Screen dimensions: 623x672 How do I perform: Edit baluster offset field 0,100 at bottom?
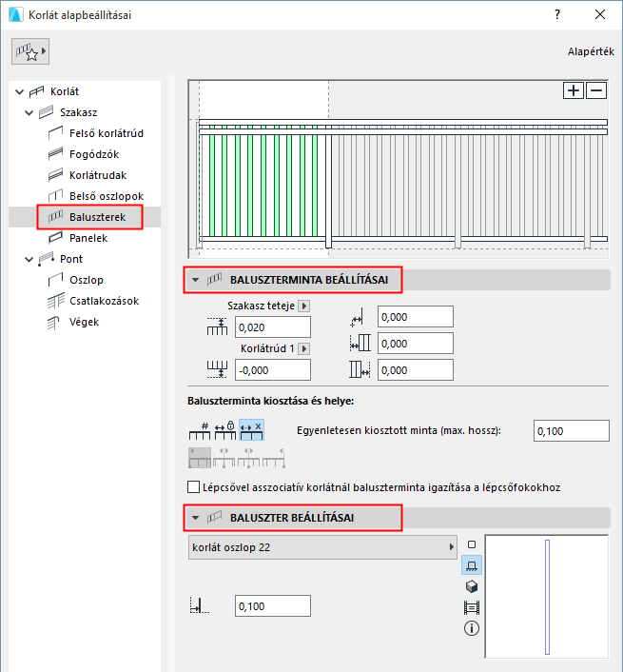[x=273, y=606]
